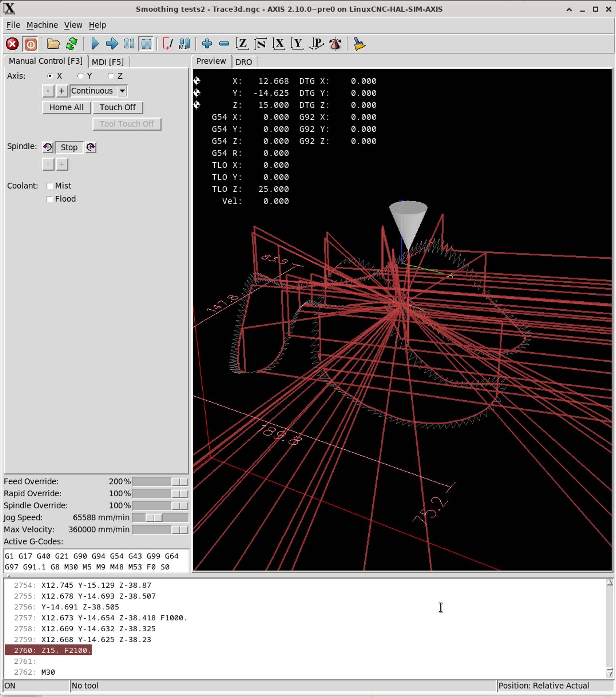Screen dimensions: 616x697
Task: Clear the live plot with the broom icon
Action: [x=359, y=44]
